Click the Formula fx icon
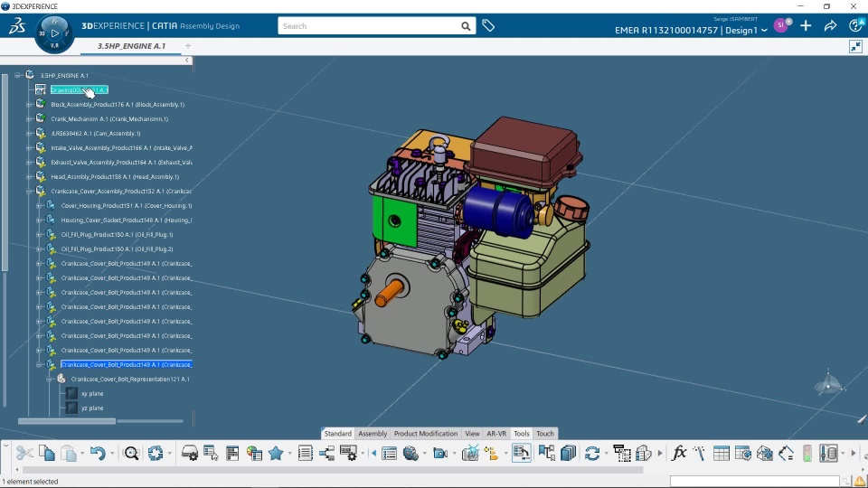 pyautogui.click(x=679, y=454)
